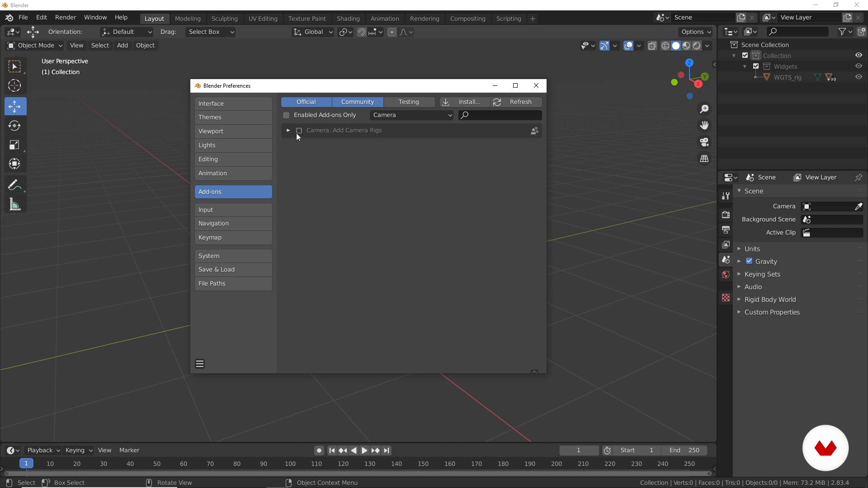Open the Options button in viewport header
The width and height of the screenshot is (868, 488).
(695, 32)
